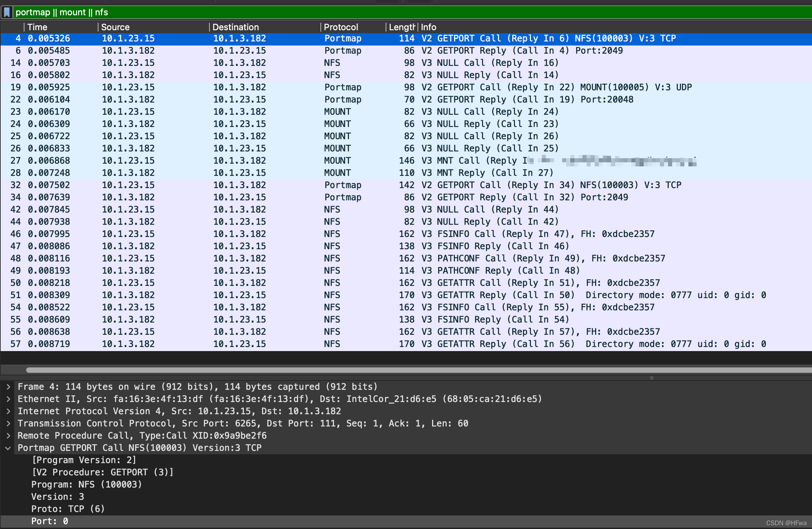Expand Transmission Control Protocol section
This screenshot has height=529, width=812.
[x=8, y=423]
